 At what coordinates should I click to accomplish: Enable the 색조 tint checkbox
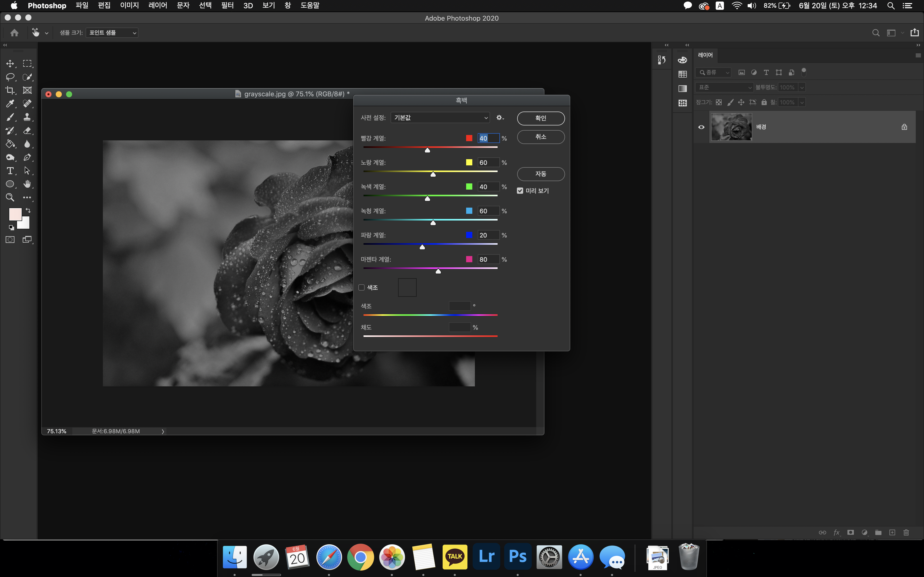(361, 287)
